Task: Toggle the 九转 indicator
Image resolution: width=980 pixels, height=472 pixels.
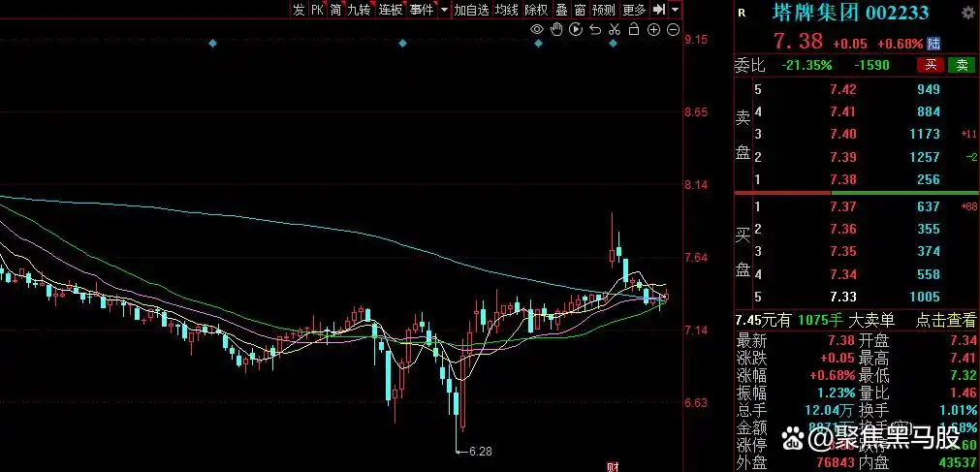Action: point(360,10)
